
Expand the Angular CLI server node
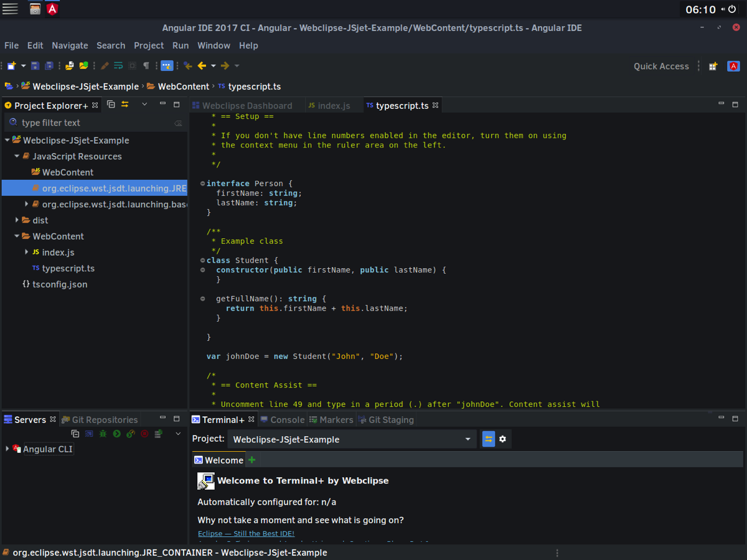[x=7, y=449]
